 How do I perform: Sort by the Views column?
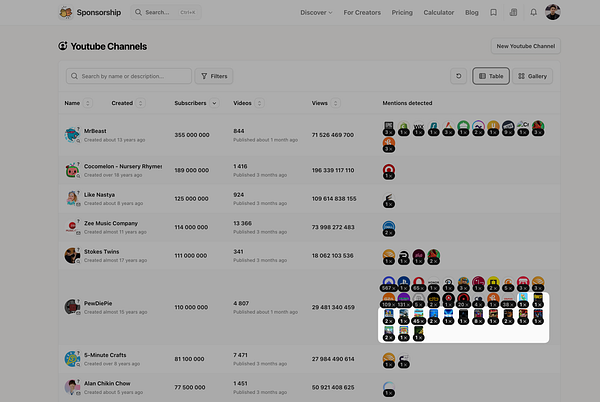336,103
